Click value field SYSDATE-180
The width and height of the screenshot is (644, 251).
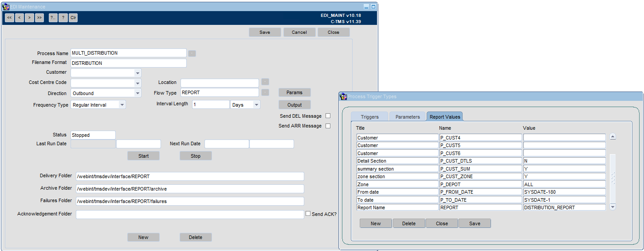564,192
